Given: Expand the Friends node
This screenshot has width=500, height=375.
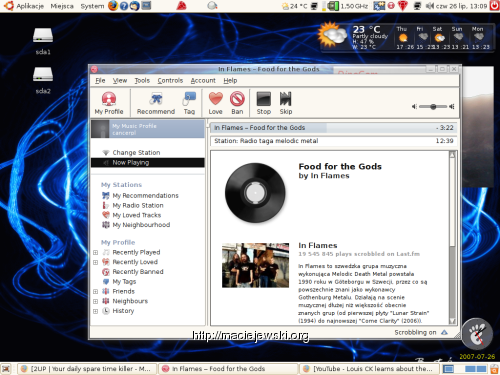Looking at the screenshot, I should [95, 292].
